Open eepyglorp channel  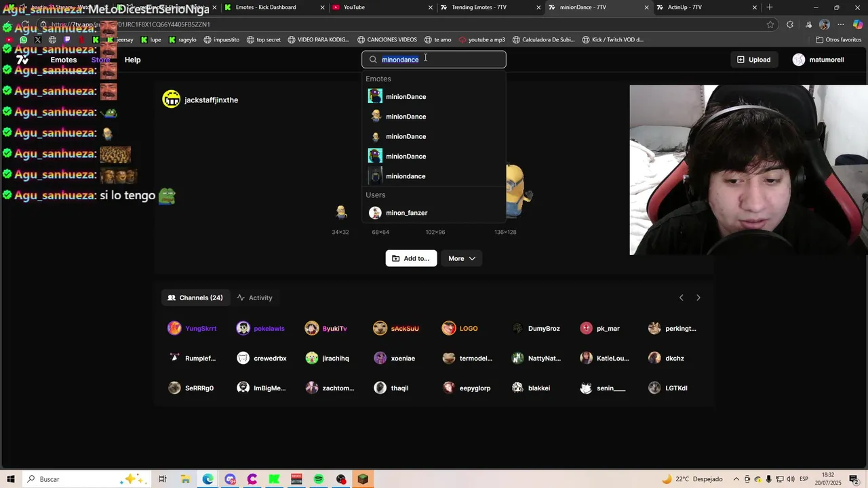click(467, 388)
